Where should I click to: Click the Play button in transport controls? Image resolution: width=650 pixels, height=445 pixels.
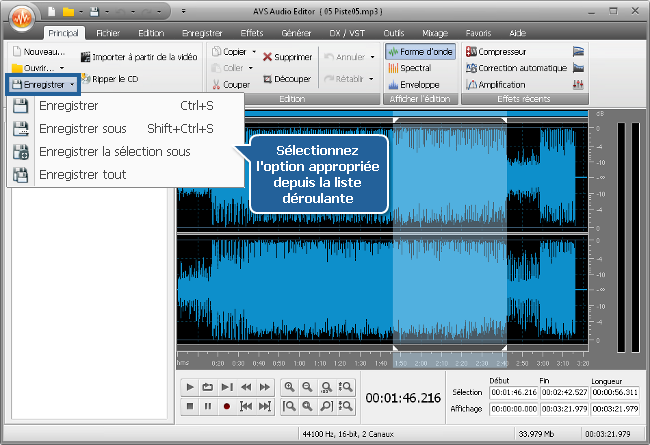coord(189,387)
